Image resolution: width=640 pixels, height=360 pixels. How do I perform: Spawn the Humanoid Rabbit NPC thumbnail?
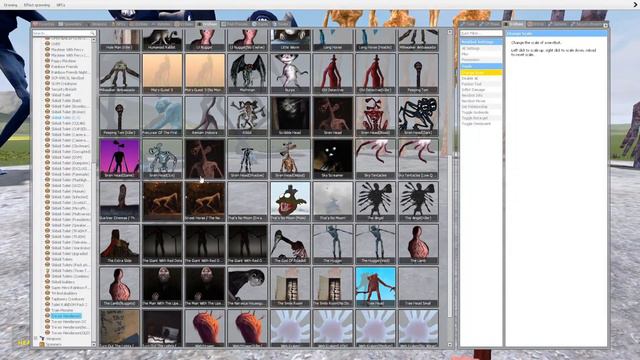(x=162, y=40)
